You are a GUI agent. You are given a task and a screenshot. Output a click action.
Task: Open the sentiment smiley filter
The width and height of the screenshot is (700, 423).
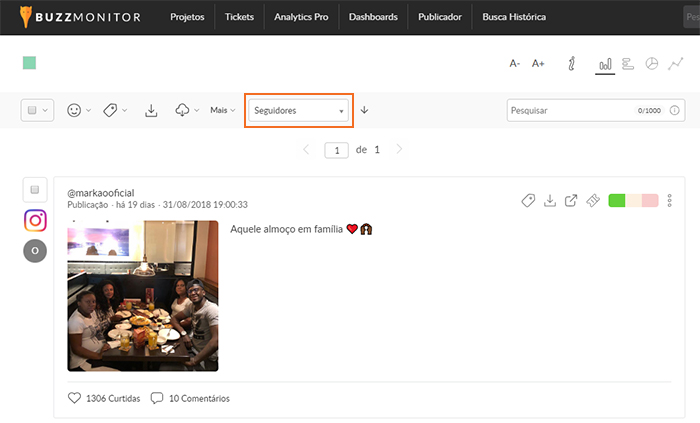click(74, 110)
